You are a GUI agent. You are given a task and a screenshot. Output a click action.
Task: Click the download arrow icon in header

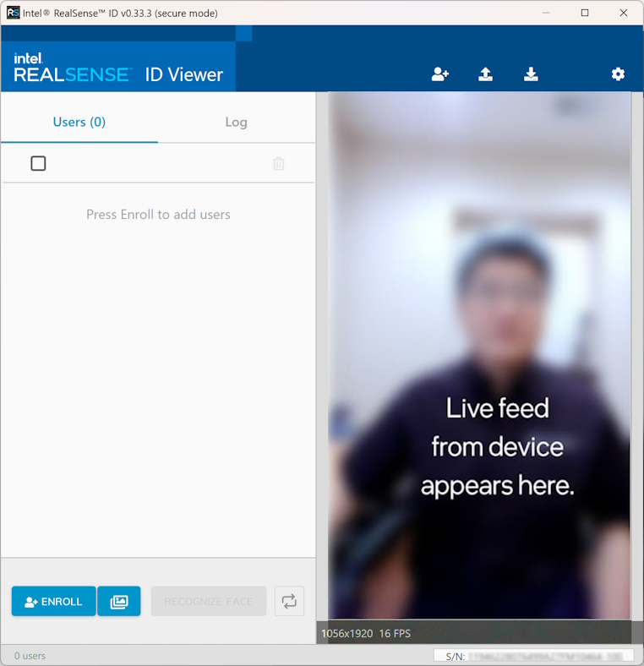tap(531, 74)
